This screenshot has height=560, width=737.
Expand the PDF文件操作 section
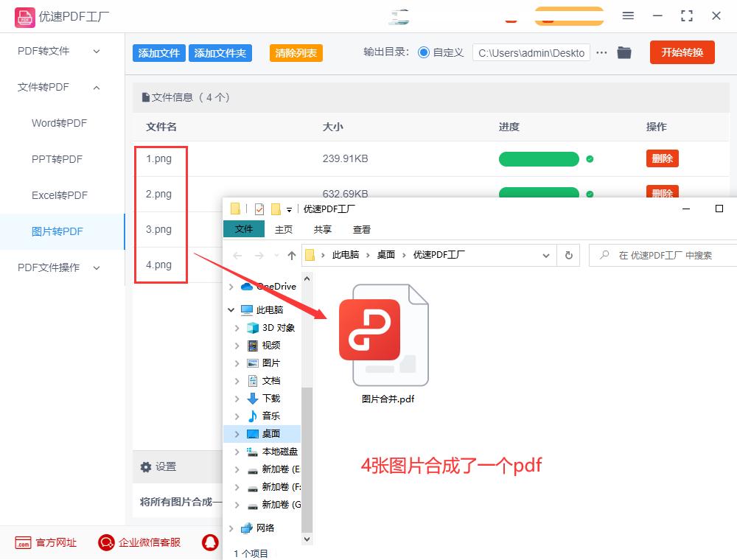click(x=96, y=267)
